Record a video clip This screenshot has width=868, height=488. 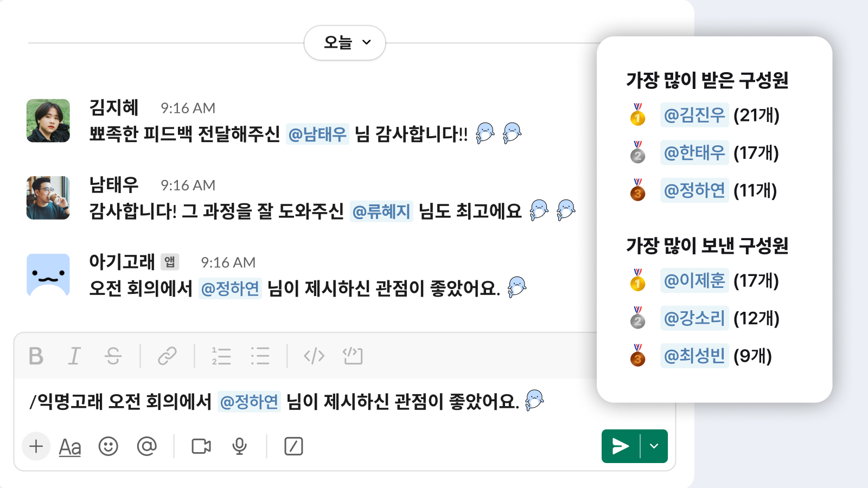tap(201, 446)
